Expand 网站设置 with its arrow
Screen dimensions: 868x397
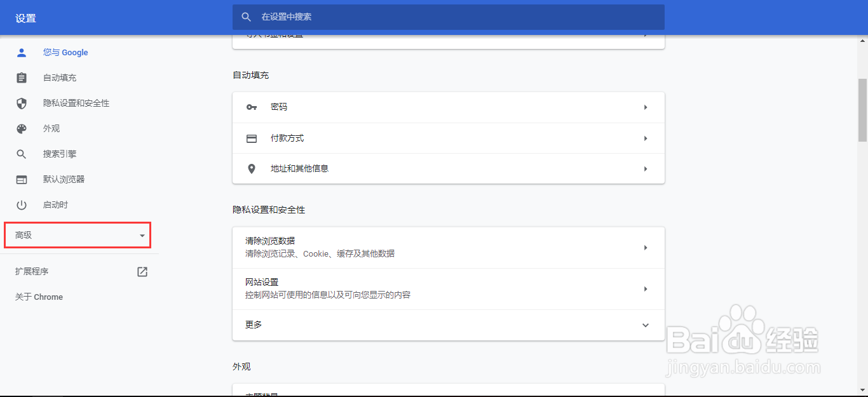[646, 288]
